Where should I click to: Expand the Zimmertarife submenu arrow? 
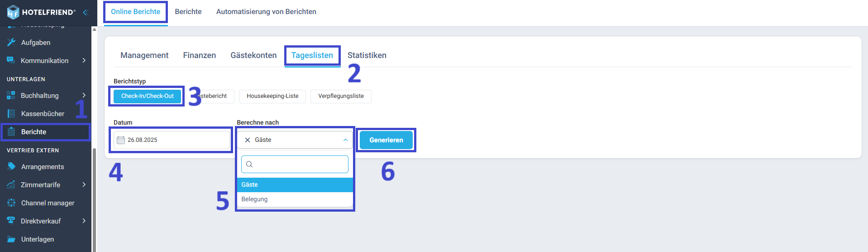click(x=84, y=184)
